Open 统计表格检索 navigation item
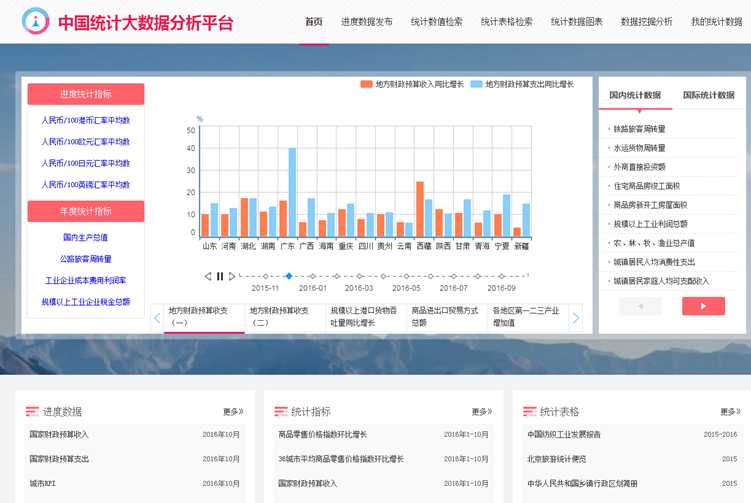The height and width of the screenshot is (503, 751). [x=507, y=22]
